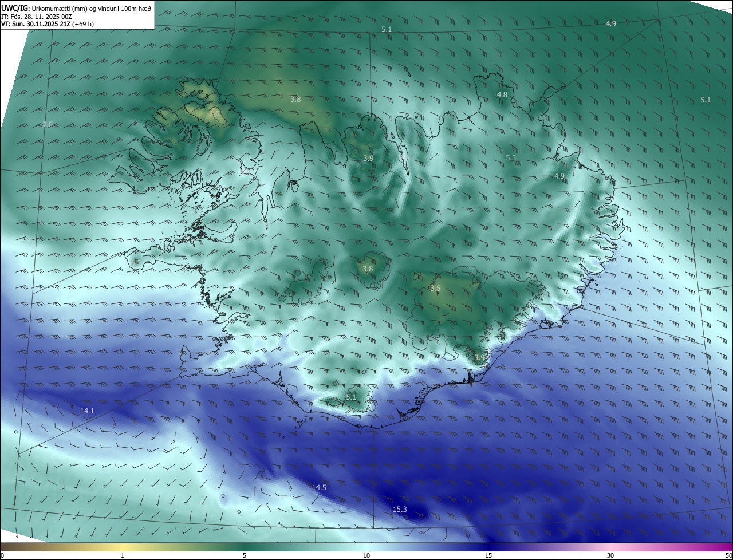Click the 4.9 value near the East Fjords
The width and height of the screenshot is (733, 560).
(x=559, y=176)
